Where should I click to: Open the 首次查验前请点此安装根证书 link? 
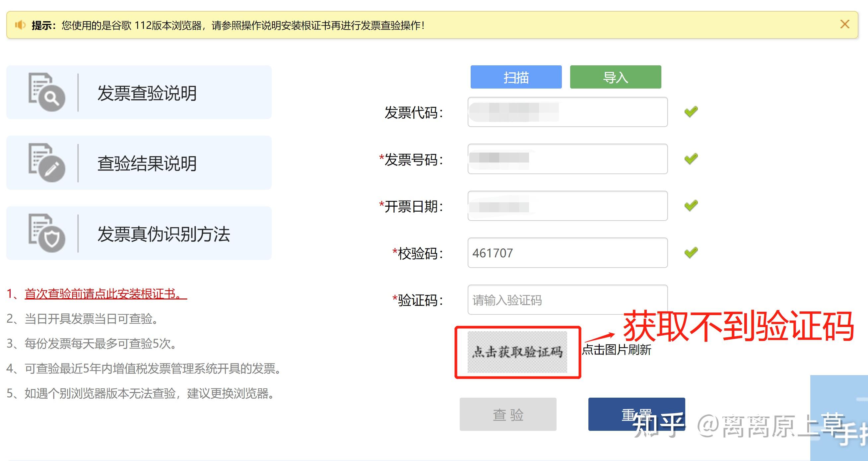(x=105, y=294)
